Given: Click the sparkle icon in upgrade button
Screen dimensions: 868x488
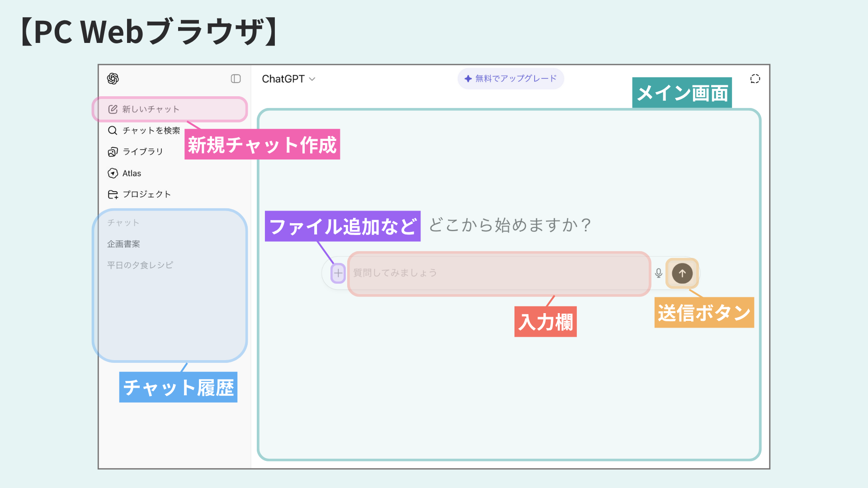Looking at the screenshot, I should pos(468,79).
